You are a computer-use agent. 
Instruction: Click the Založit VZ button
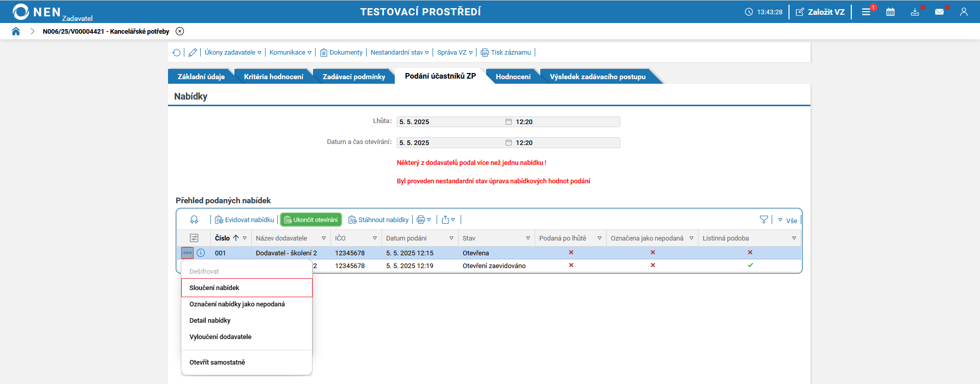pyautogui.click(x=820, y=12)
